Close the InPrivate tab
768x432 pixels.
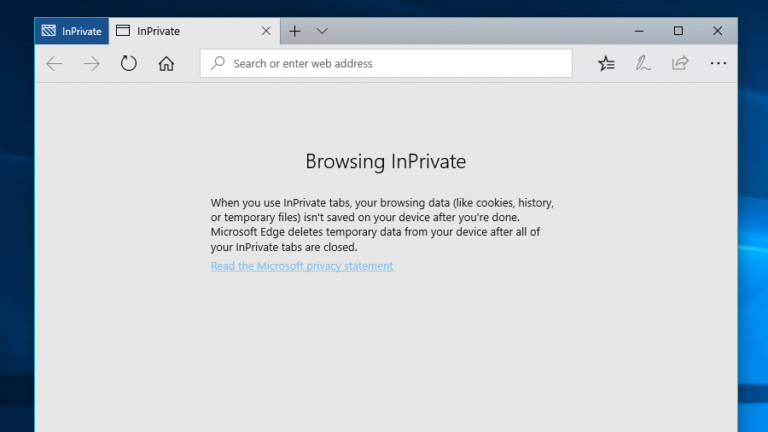click(266, 31)
